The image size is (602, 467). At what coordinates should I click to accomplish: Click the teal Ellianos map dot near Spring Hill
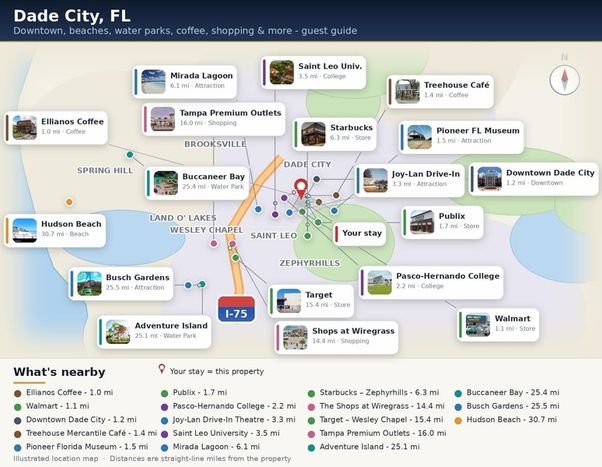click(130, 155)
